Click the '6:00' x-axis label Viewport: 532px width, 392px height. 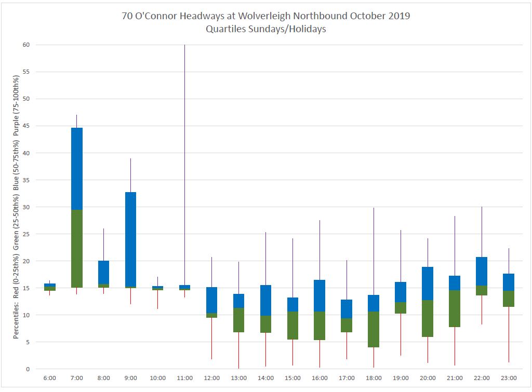tap(49, 378)
